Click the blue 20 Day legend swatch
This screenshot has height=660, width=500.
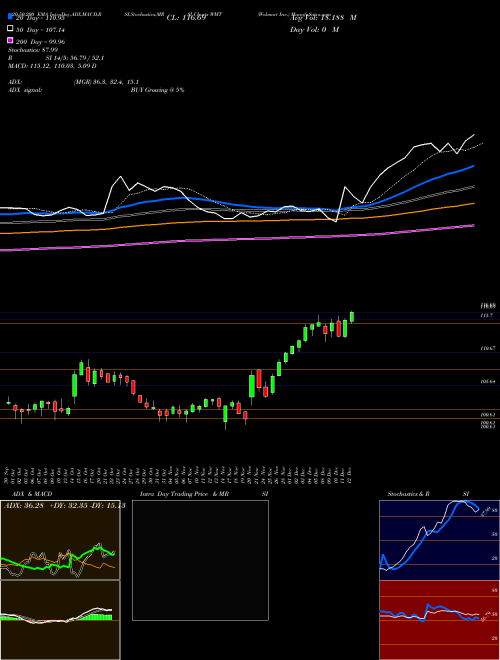[x=10, y=16]
